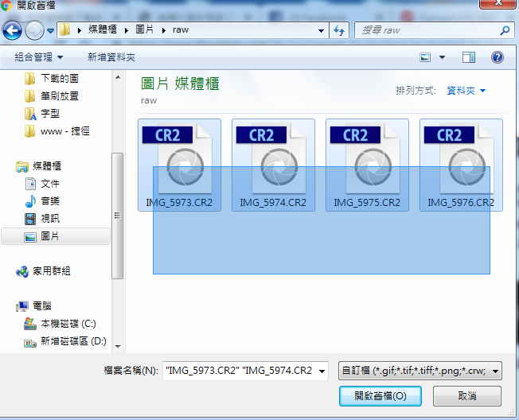Image resolution: width=519 pixels, height=420 pixels.
Task: Open the 自訂檔 file type filter dropdown
Action: pos(420,371)
